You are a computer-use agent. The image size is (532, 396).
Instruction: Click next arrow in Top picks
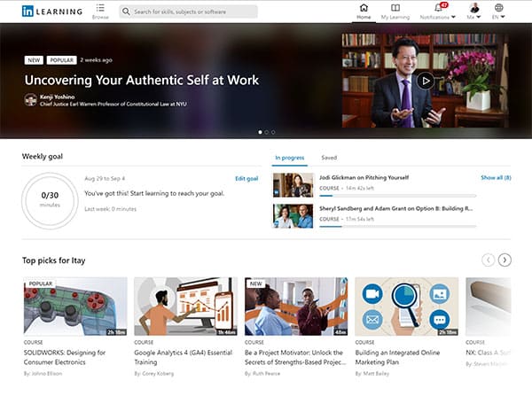[x=505, y=260]
